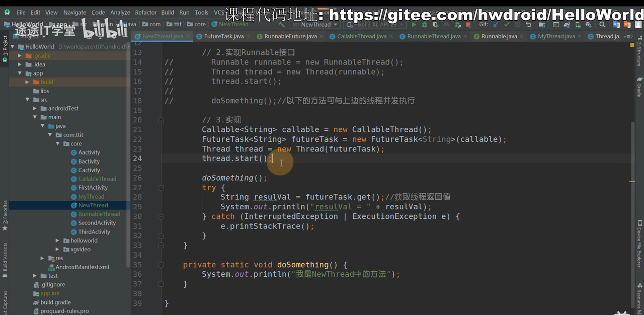Open the Tools menu

tap(201, 12)
